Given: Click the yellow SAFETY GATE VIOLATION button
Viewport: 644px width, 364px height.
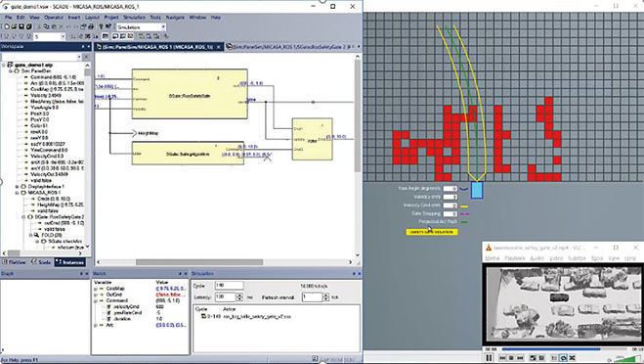Looking at the screenshot, I should click(x=432, y=232).
